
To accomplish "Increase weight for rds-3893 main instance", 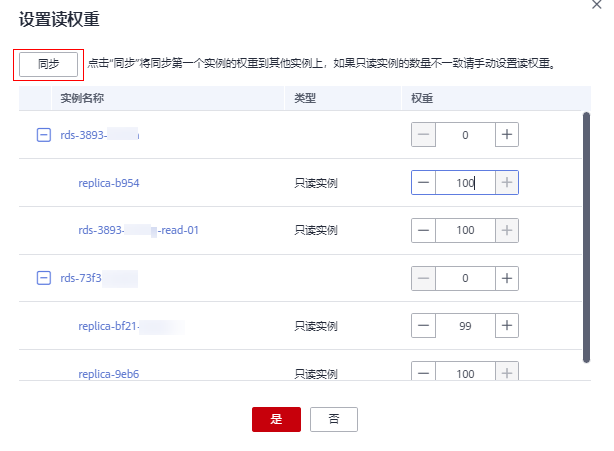I will 507,135.
